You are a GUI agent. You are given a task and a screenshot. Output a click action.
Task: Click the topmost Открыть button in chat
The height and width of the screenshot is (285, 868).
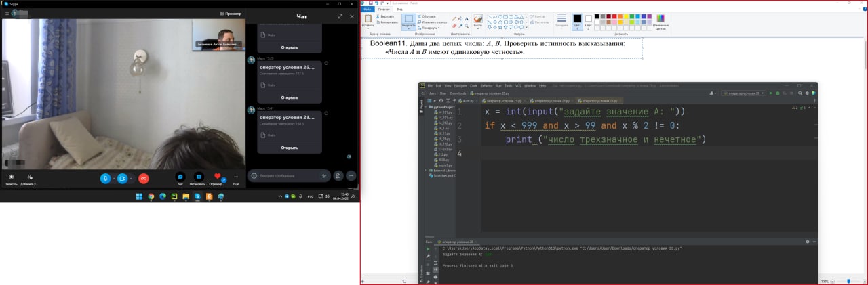290,47
